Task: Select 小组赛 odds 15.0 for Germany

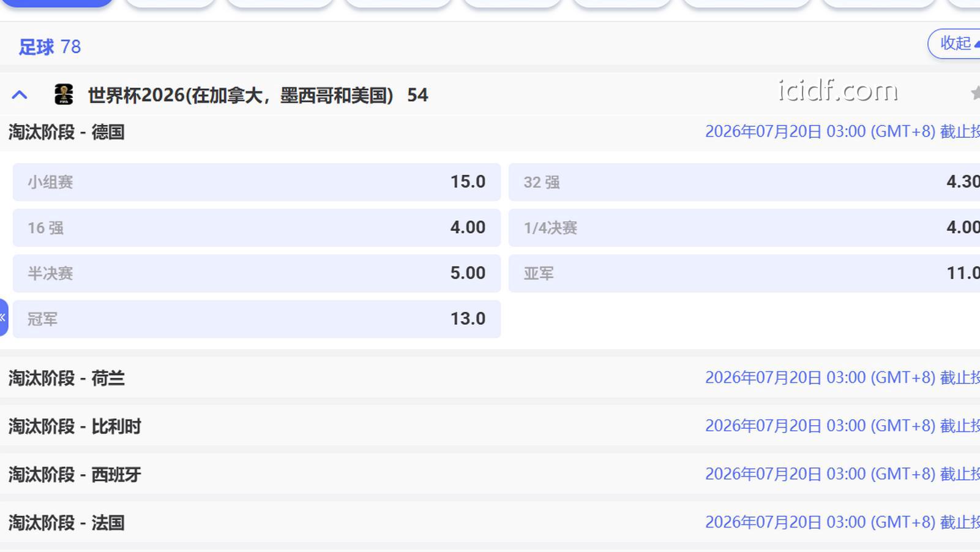Action: (256, 182)
